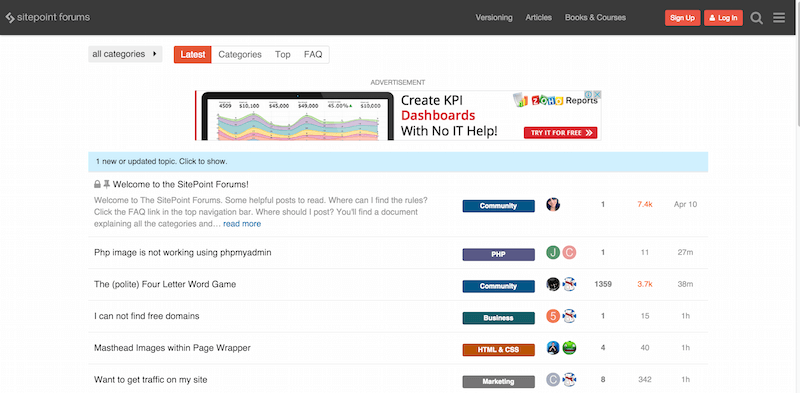The height and width of the screenshot is (393, 800).
Task: Open blue avatar on Masthead Images row
Action: click(x=553, y=348)
